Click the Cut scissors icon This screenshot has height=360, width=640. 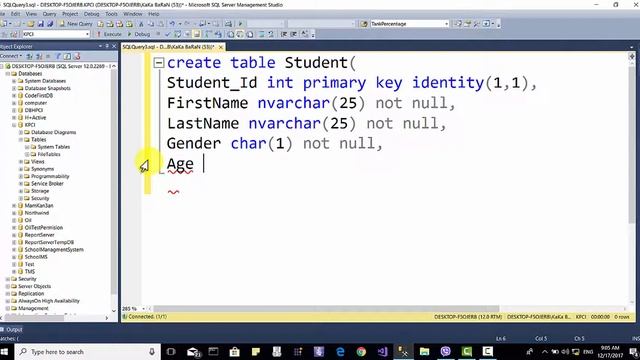pyautogui.click(x=141, y=24)
